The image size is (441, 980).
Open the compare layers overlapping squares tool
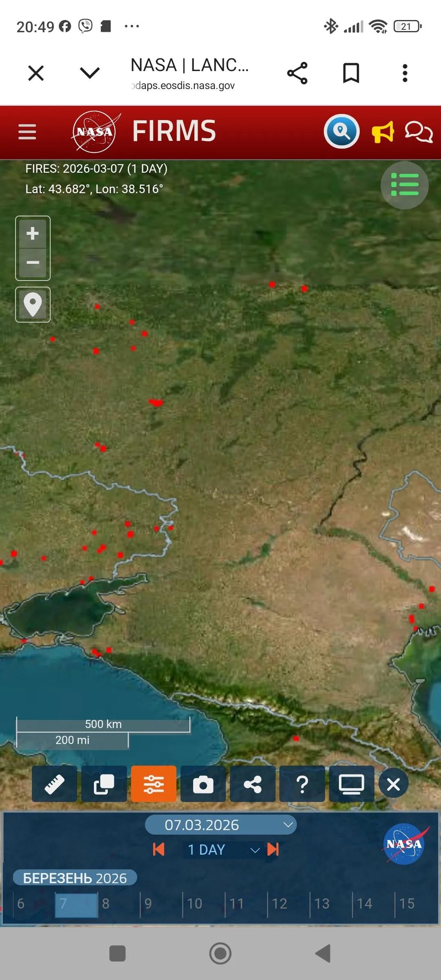[104, 784]
